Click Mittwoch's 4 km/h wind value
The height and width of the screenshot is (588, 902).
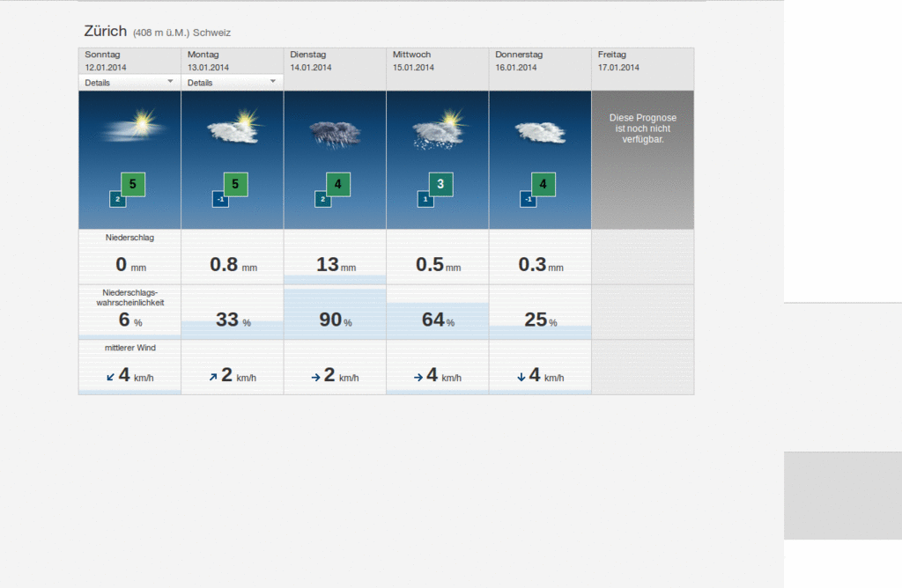[444, 375]
